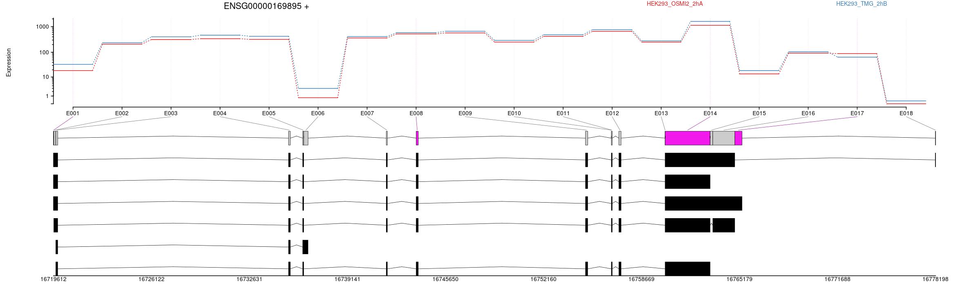Click the red expression segment above E006
Image resolution: width=980 pixels, height=286 pixels.
[x=318, y=98]
